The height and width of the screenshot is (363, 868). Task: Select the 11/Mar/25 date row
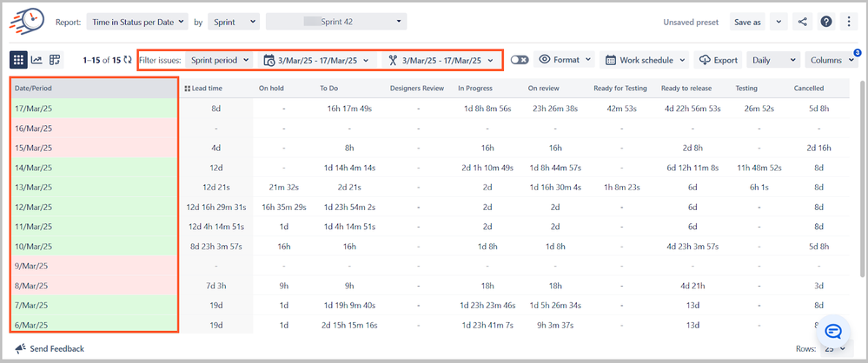click(x=95, y=227)
